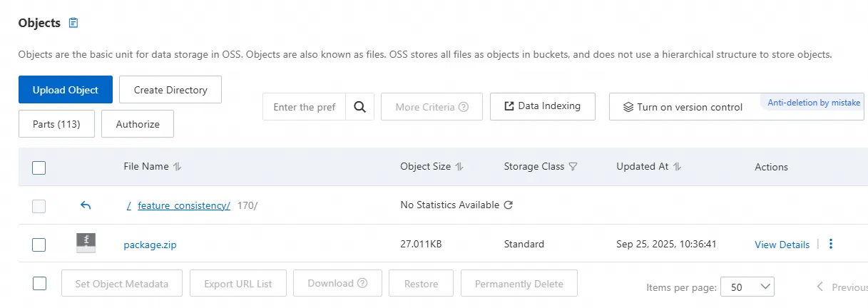Open View Details for package.zip
The width and height of the screenshot is (868, 308).
click(782, 245)
